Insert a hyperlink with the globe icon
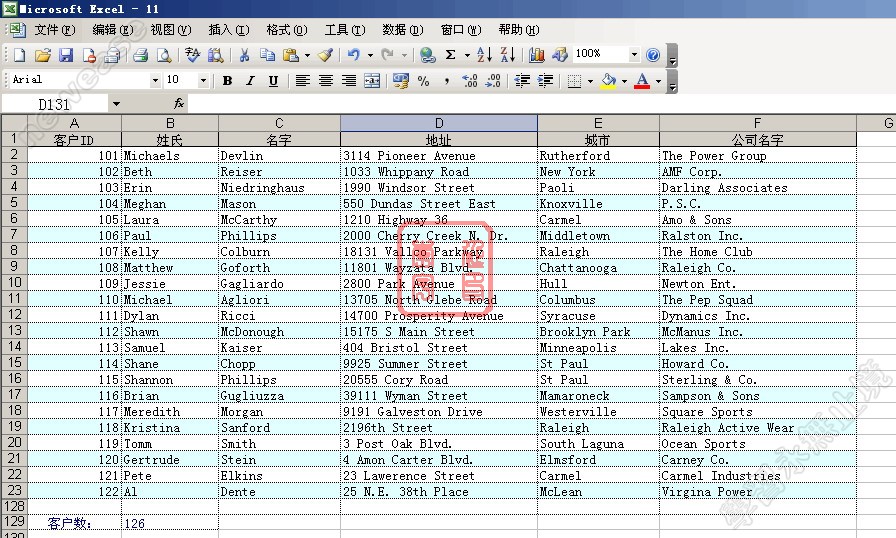This screenshot has height=538, width=896. click(x=427, y=55)
